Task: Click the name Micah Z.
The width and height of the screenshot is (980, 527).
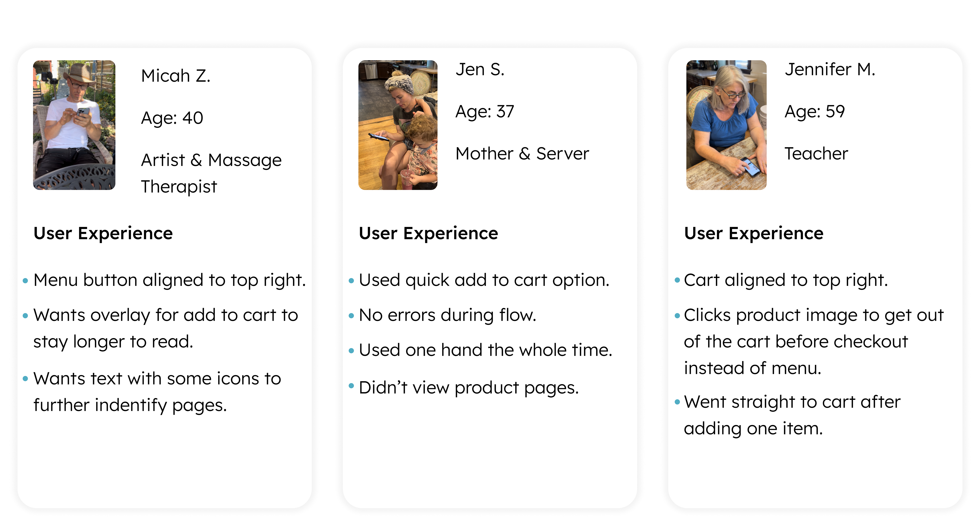Action: pos(175,76)
